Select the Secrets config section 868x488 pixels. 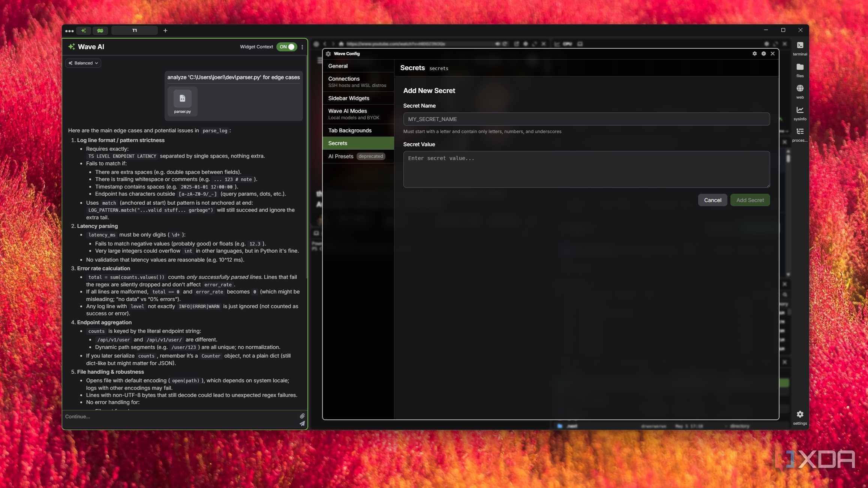(358, 143)
